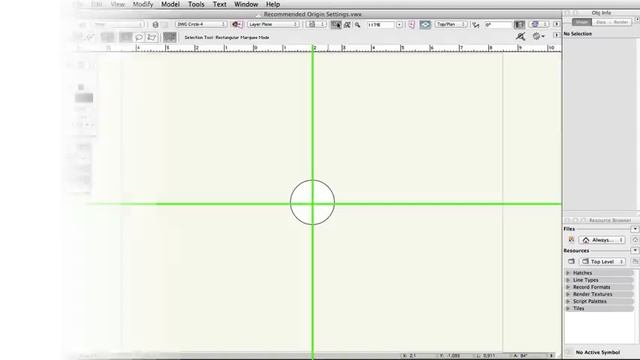Switch to the Render tab in Obj Info

[621, 22]
